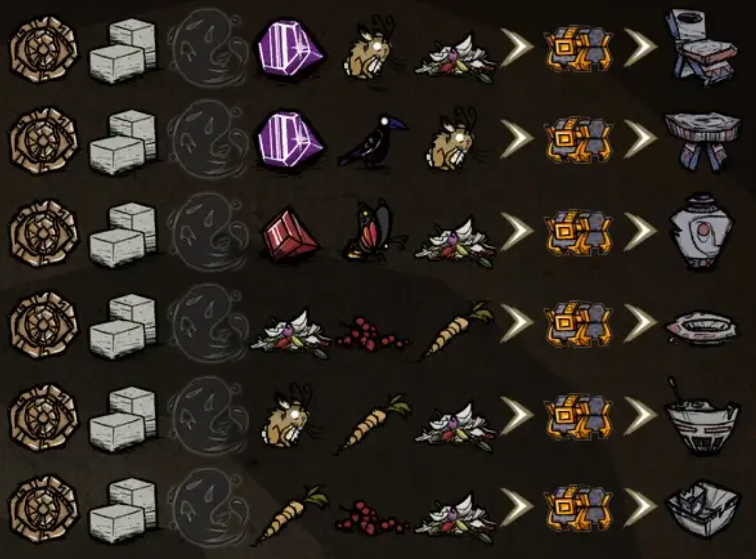Click the carrot in the square bowl recipe
The height and width of the screenshot is (559, 756).
[290, 516]
